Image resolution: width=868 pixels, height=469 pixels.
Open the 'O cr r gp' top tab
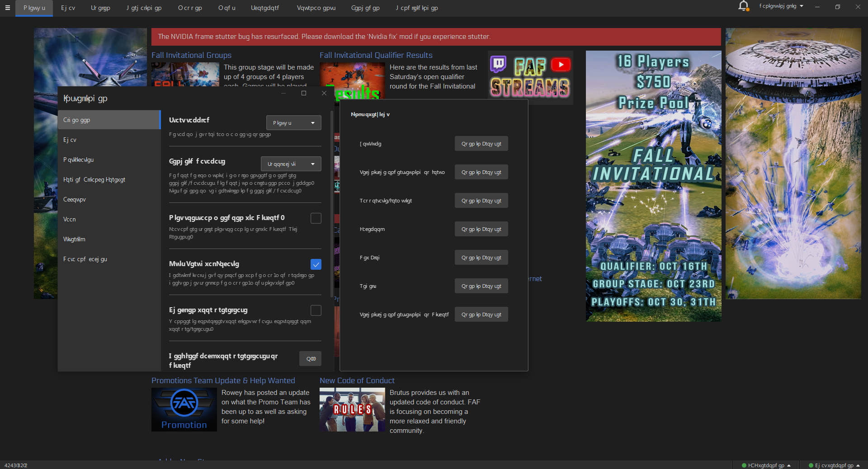pos(190,8)
